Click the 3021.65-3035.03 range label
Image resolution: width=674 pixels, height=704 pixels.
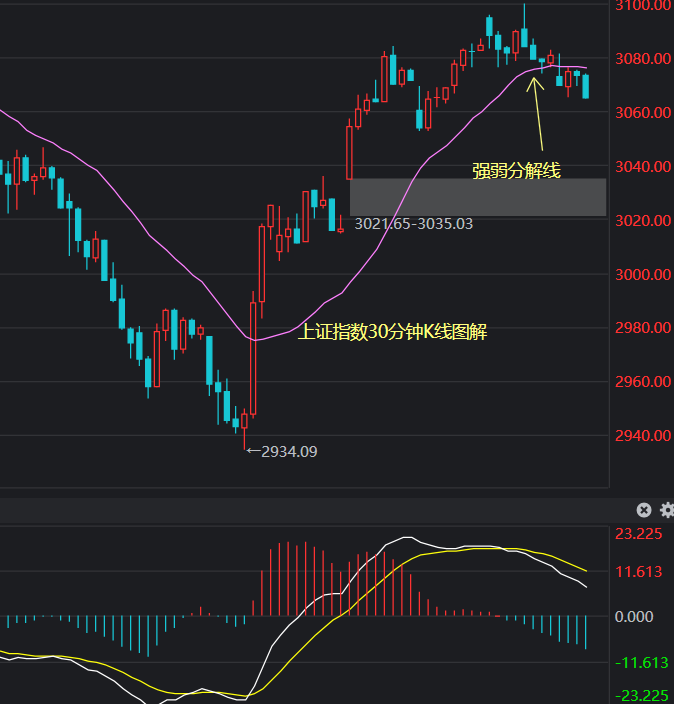[414, 224]
